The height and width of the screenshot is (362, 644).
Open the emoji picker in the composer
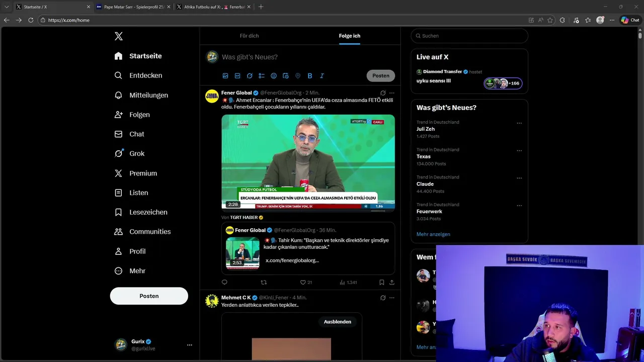(x=274, y=76)
